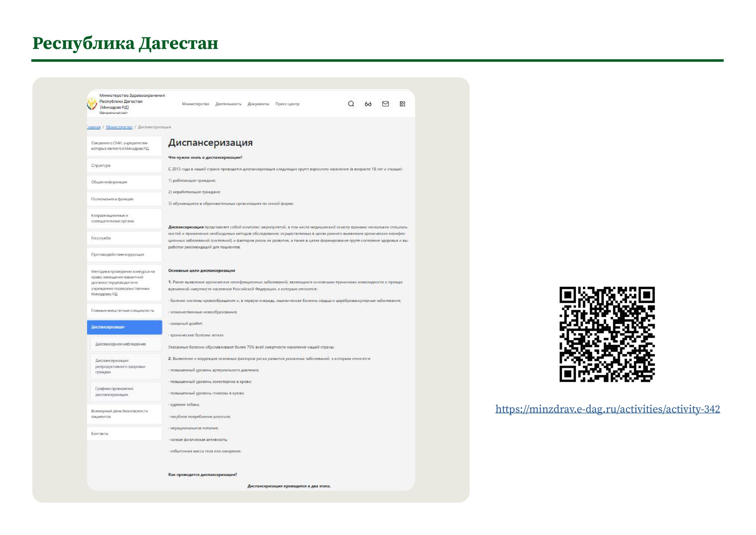Image resolution: width=756 pixels, height=535 pixels.
Task: Click the Dagestan Ministry coat of arms logo
Action: 92,104
